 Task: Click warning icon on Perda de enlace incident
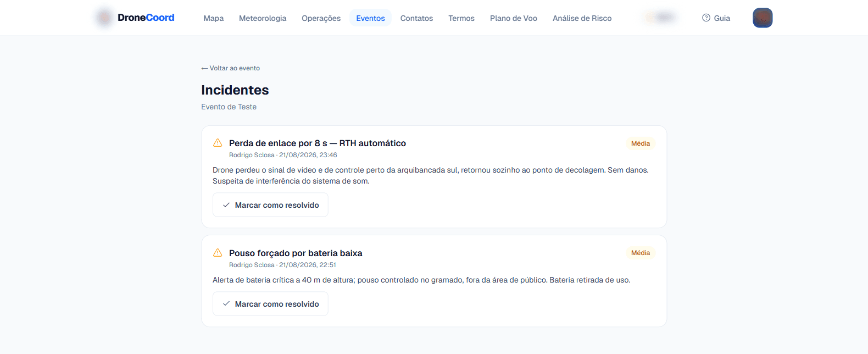click(x=218, y=143)
